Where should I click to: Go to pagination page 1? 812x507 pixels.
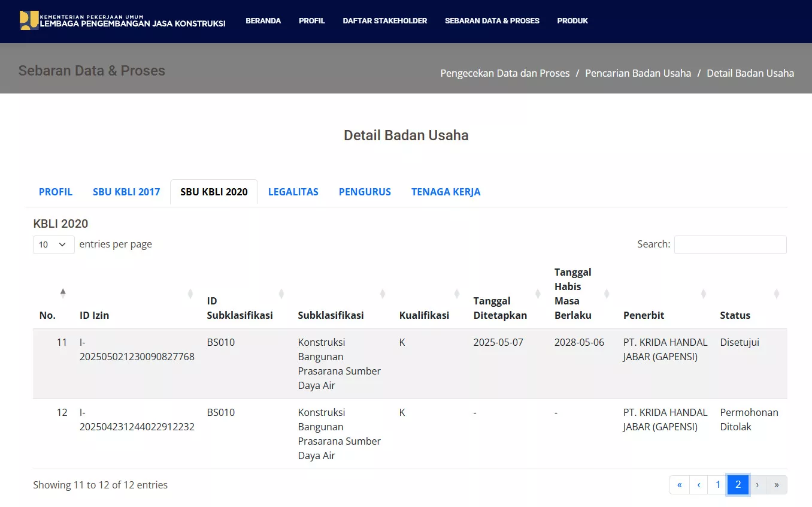click(x=718, y=485)
